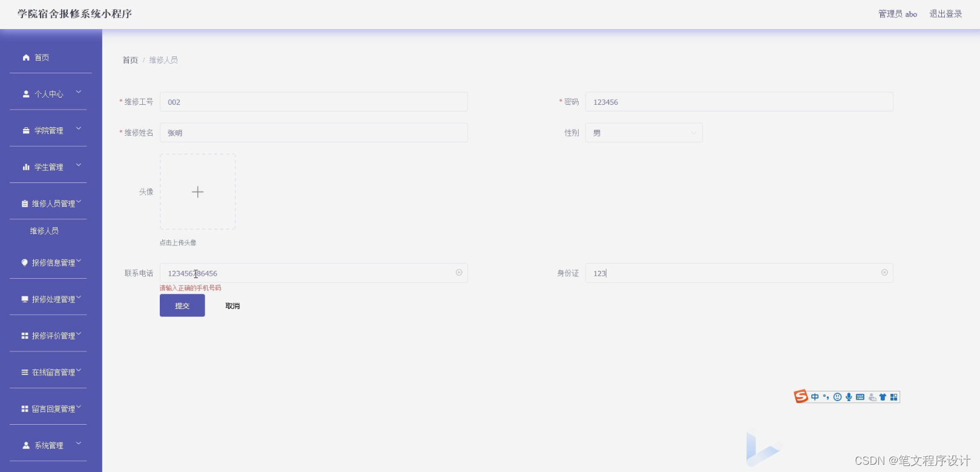980x472 pixels.
Task: Click the 点击上传头像 hint text
Action: (x=178, y=242)
